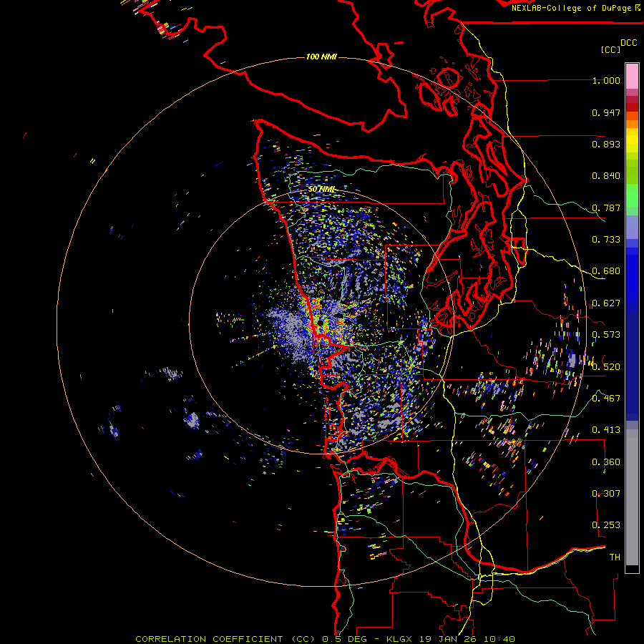The image size is (644, 644).
Task: Select the 0.253 scale value
Action: click(x=606, y=525)
